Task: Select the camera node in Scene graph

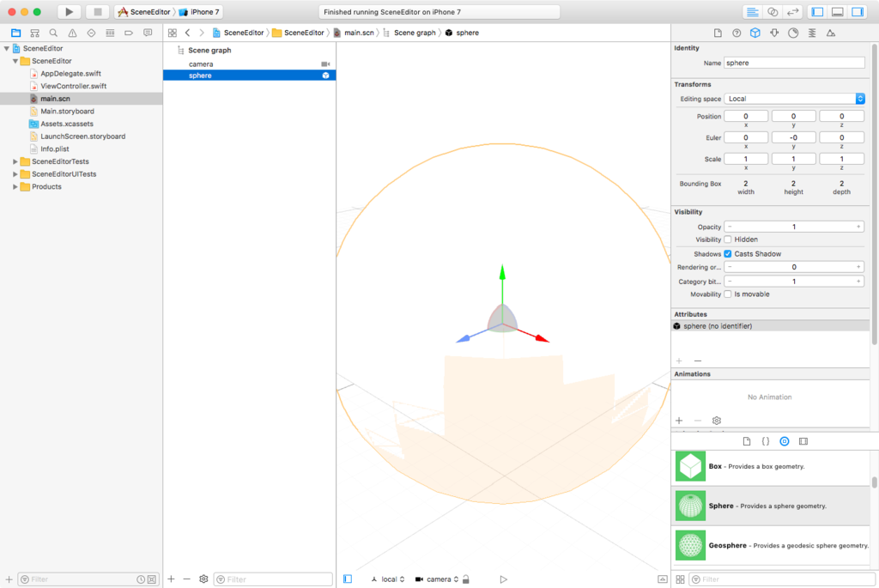Action: (x=250, y=64)
